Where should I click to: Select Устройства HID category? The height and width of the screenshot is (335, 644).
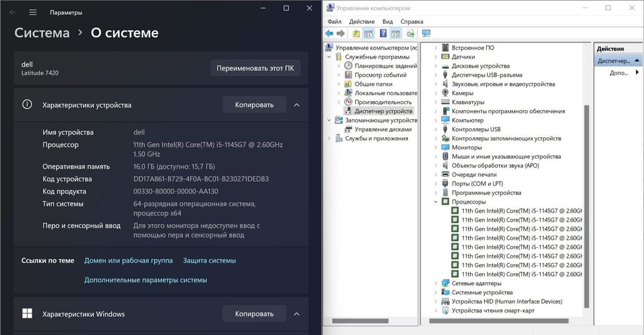click(507, 301)
